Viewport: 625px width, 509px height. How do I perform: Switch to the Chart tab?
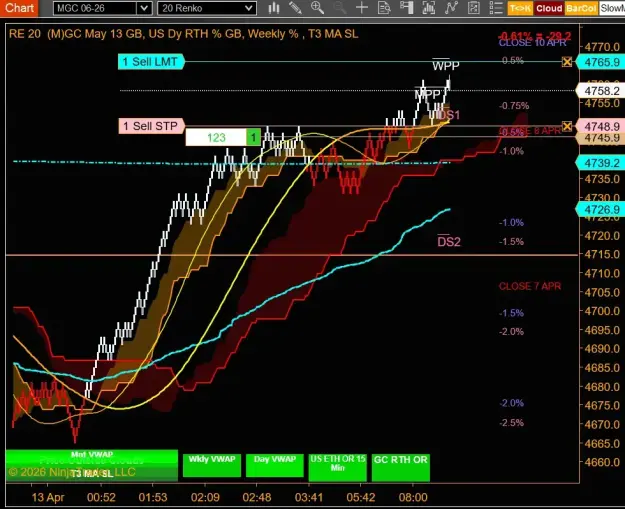(x=19, y=8)
